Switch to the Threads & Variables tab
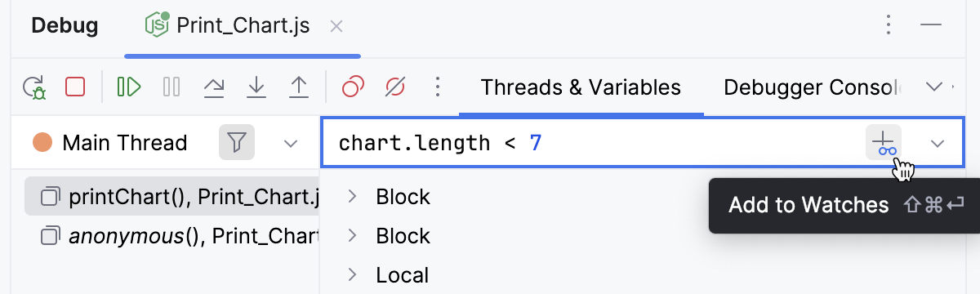This screenshot has height=294, width=980. coord(581,87)
